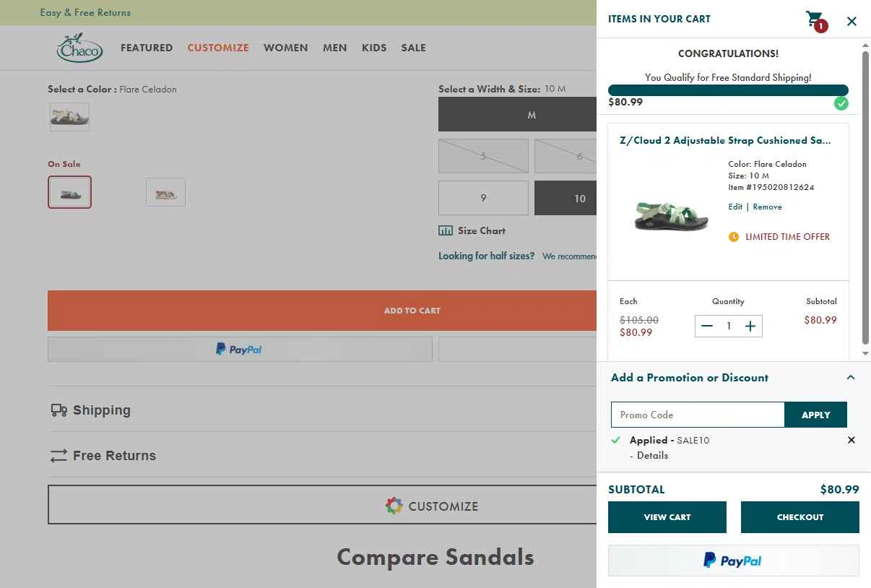Screen dimensions: 871x588
Task: Expand the Shipping section
Action: click(322, 410)
